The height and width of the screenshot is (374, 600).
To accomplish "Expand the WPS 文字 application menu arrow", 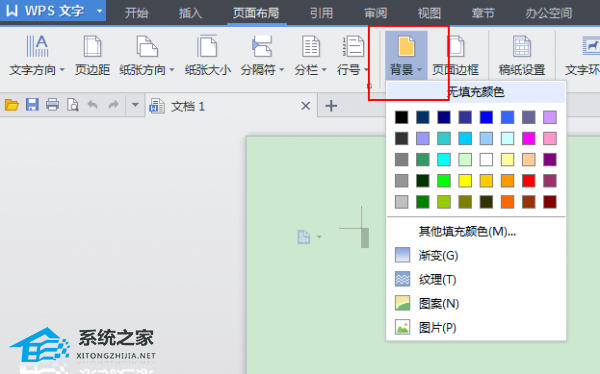I will tap(99, 11).
